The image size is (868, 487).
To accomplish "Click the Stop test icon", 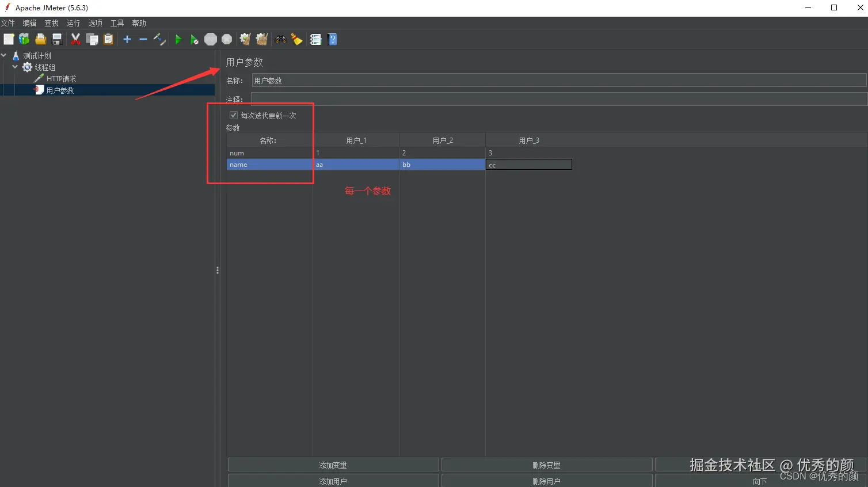I will click(211, 39).
